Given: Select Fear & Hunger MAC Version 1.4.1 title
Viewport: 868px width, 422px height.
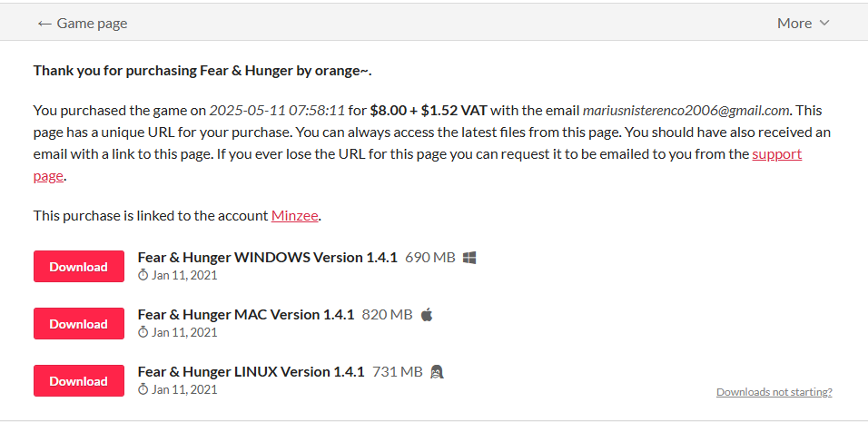Looking at the screenshot, I should 246,315.
